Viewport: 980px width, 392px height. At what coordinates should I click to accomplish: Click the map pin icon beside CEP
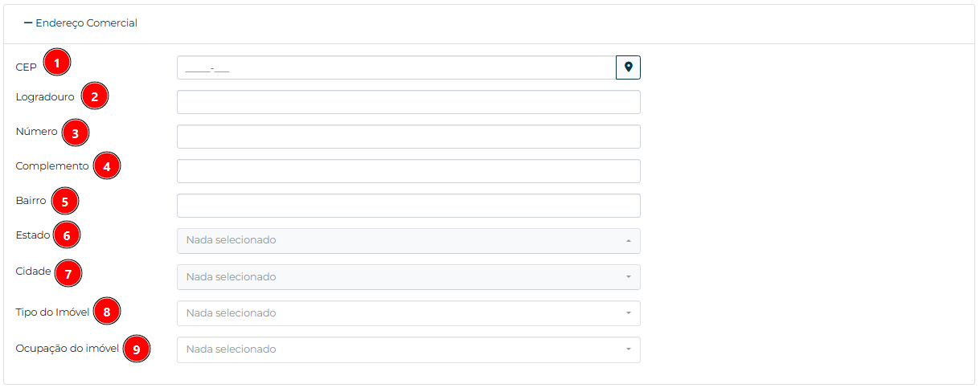628,67
